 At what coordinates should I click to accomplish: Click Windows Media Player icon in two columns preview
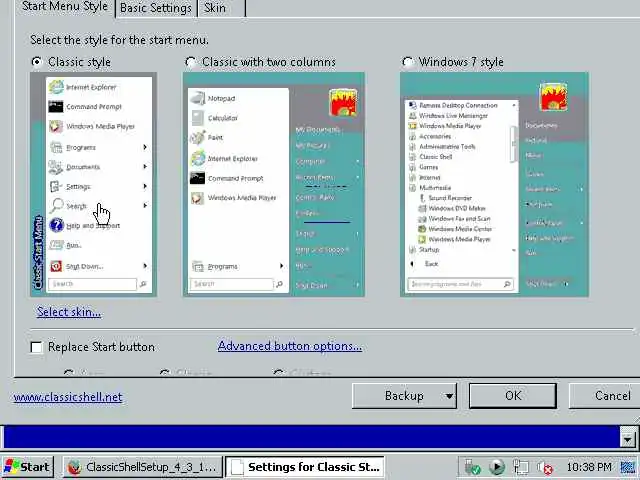pos(198,198)
